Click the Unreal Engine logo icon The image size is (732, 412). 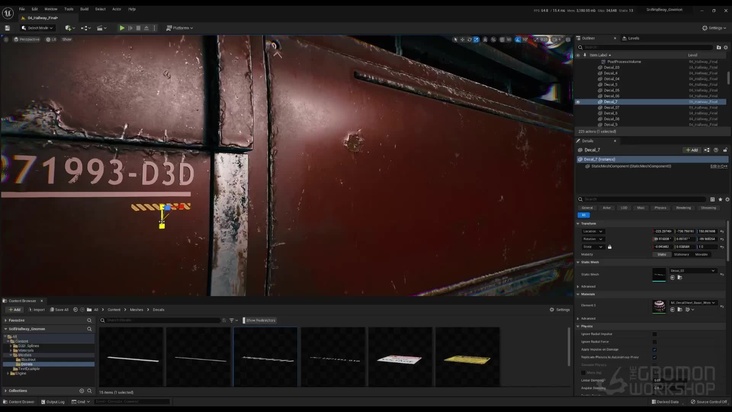pyautogui.click(x=8, y=13)
